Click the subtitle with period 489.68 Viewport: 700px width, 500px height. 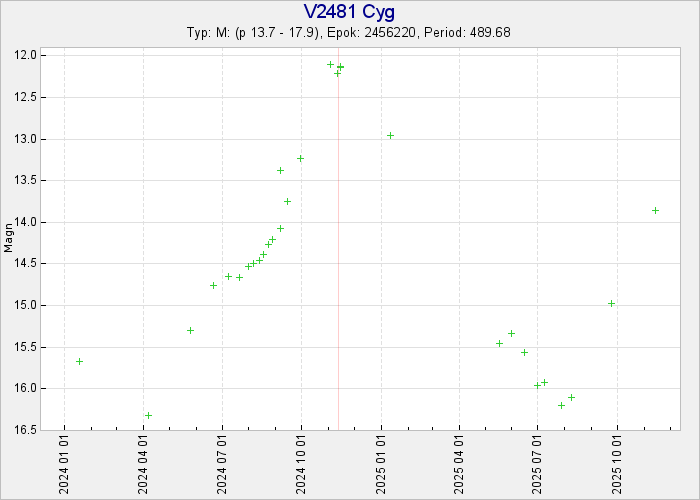pyautogui.click(x=349, y=33)
